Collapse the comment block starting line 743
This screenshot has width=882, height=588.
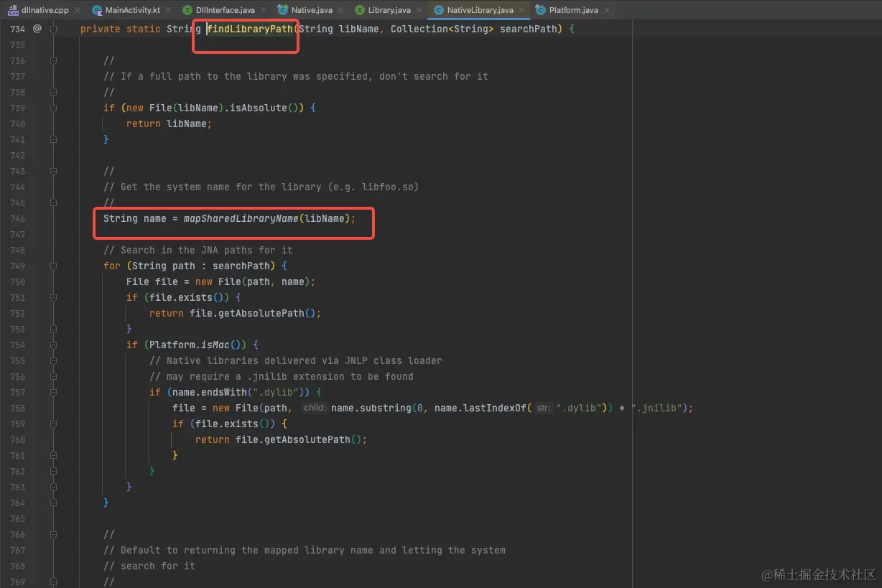click(54, 172)
